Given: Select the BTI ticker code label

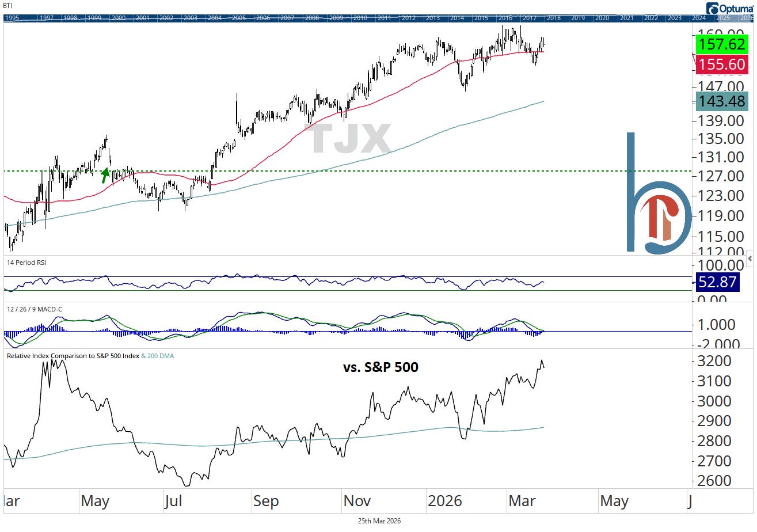Looking at the screenshot, I should (x=9, y=5).
